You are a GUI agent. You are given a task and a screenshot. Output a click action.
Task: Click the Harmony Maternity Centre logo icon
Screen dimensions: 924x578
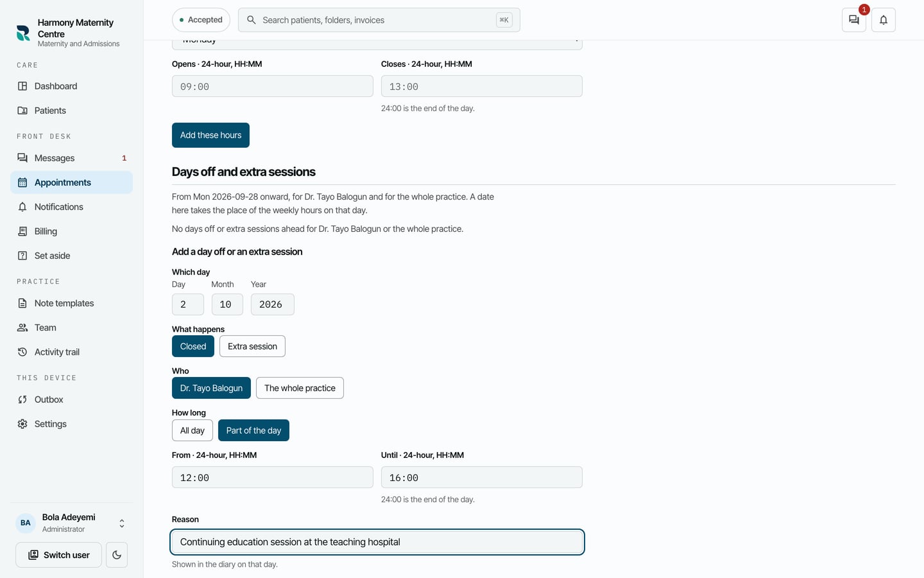(23, 33)
